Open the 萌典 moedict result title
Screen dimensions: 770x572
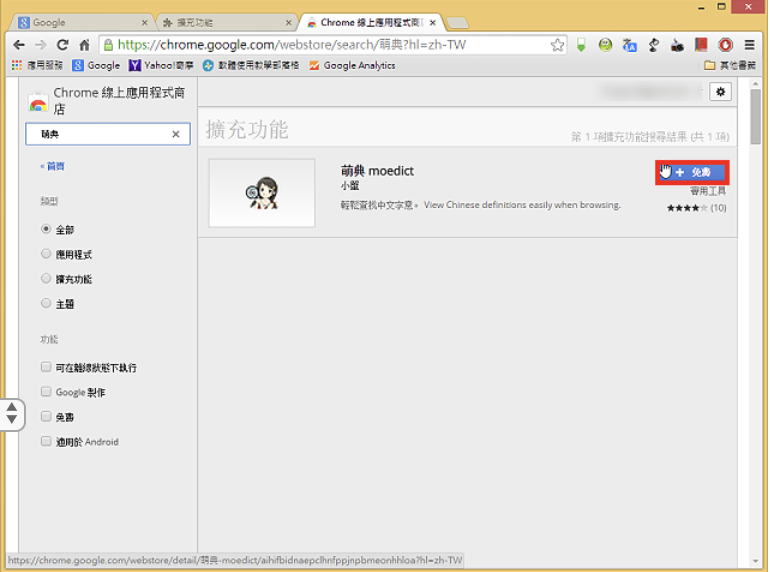pos(377,170)
